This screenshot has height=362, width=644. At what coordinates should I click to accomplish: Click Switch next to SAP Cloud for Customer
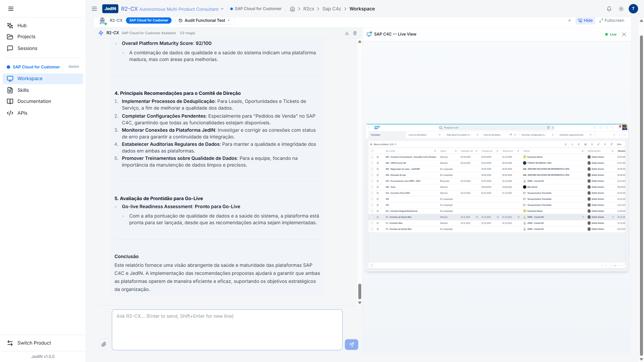click(x=74, y=67)
